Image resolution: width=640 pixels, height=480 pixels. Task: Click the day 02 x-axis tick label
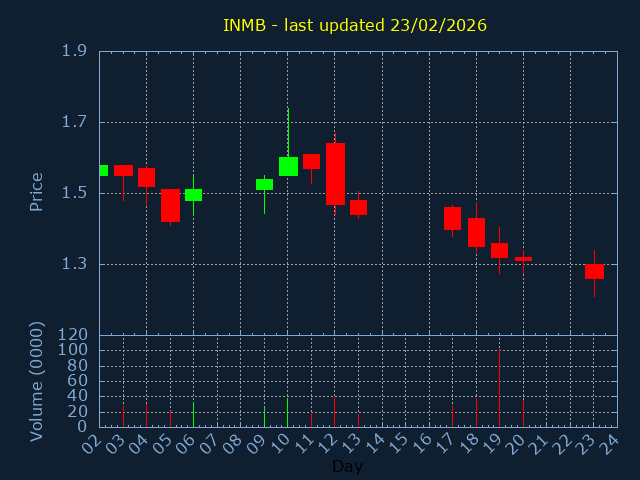pyautogui.click(x=90, y=443)
